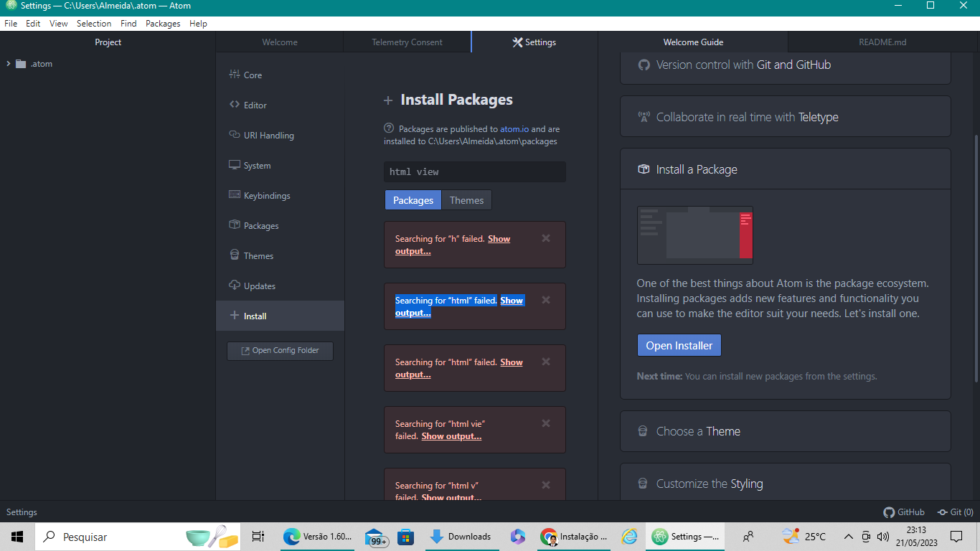Open the Find menu
Image resolution: width=980 pixels, height=551 pixels.
(128, 24)
